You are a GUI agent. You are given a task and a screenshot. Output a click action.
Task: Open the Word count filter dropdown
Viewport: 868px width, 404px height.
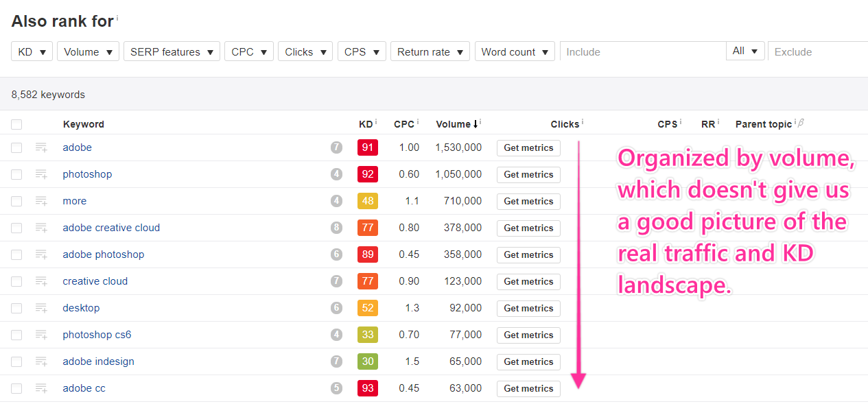pyautogui.click(x=515, y=51)
